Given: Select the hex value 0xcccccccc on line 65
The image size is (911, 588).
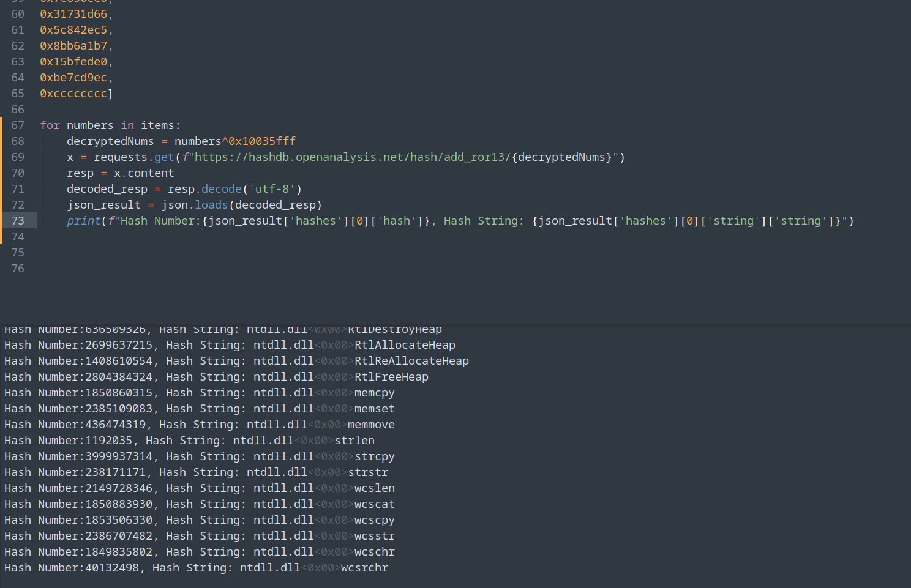Looking at the screenshot, I should pyautogui.click(x=73, y=93).
